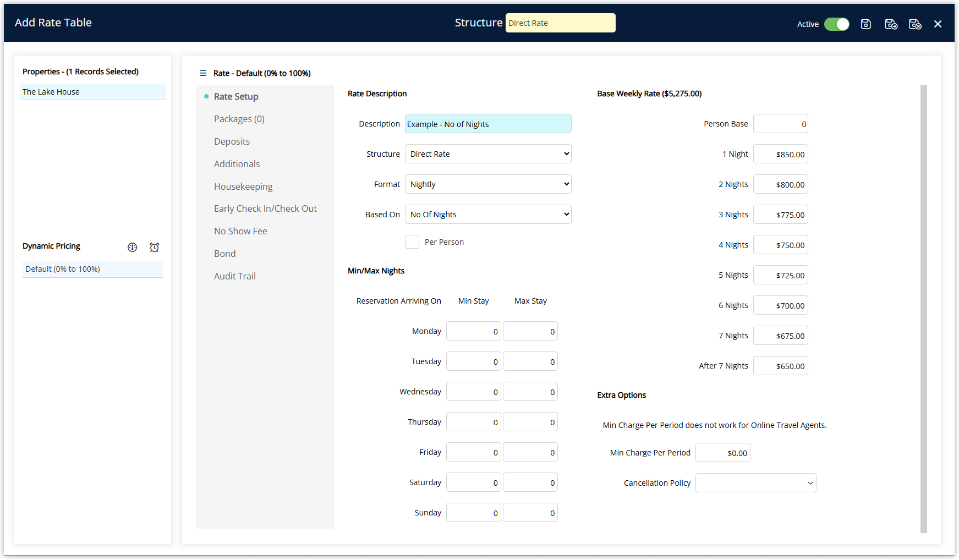This screenshot has height=560, width=959.
Task: Click the Dynamic Pricing gauge icon
Action: [132, 247]
